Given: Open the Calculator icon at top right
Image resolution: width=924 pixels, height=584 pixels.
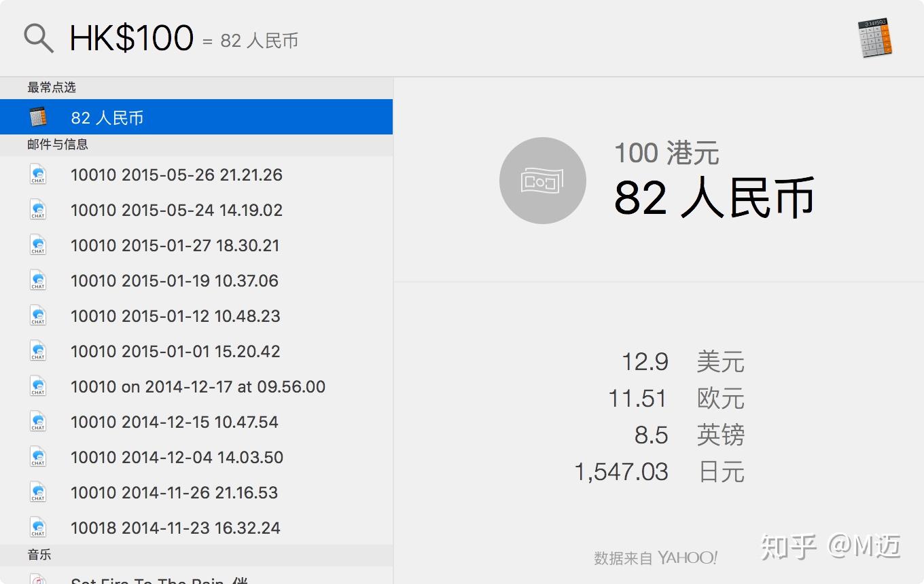Looking at the screenshot, I should (x=875, y=39).
